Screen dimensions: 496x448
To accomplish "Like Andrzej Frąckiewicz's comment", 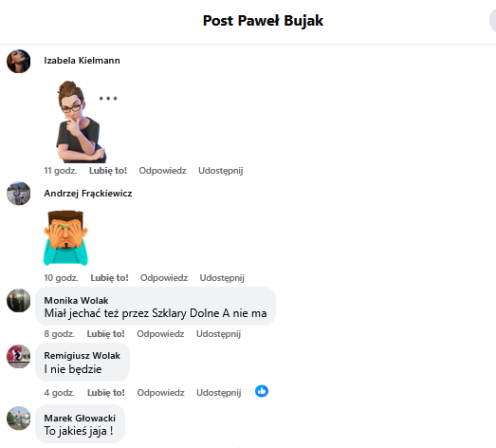I will (x=109, y=278).
